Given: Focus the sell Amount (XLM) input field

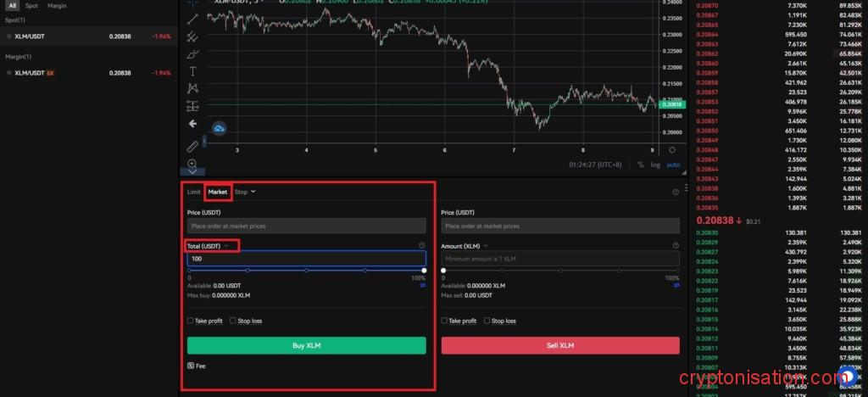Looking at the screenshot, I should coord(560,259).
